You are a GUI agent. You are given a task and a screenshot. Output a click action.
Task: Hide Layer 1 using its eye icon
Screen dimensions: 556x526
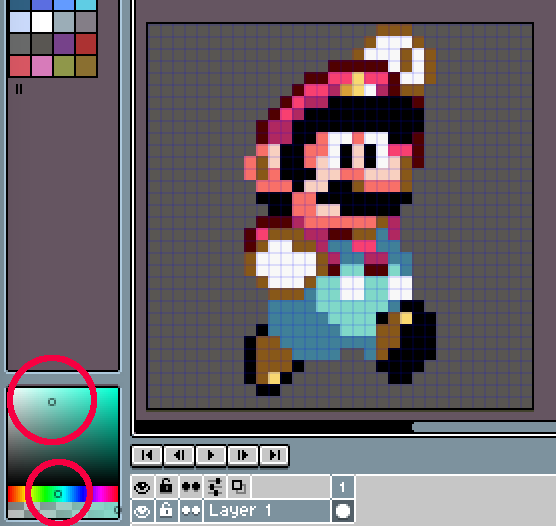[142, 511]
